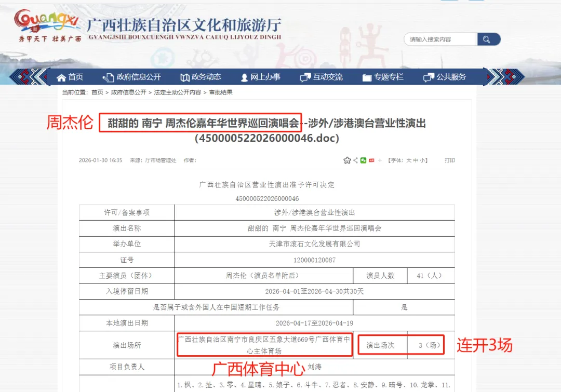Set font size to 大
561x392 pixels.
point(409,160)
